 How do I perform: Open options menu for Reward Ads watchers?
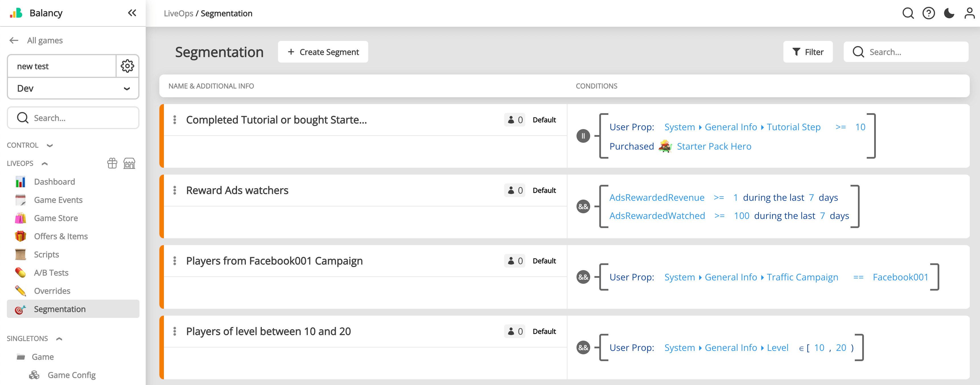(x=175, y=191)
